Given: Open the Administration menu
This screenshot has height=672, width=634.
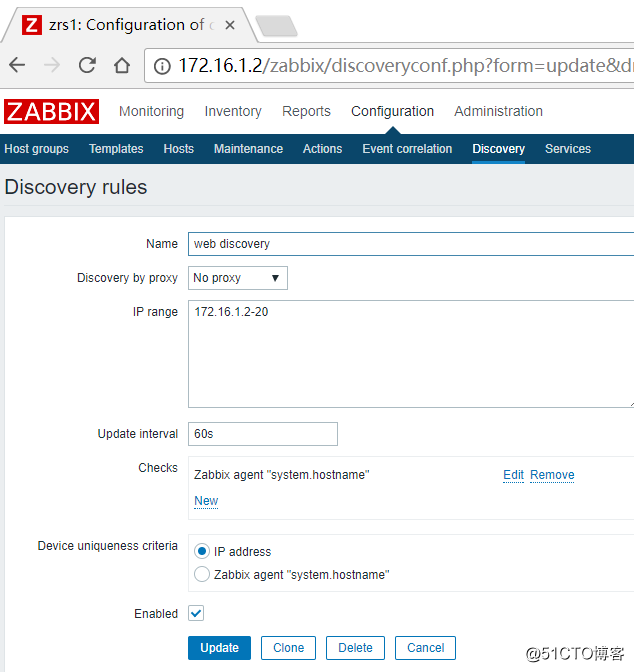Looking at the screenshot, I should [x=498, y=111].
